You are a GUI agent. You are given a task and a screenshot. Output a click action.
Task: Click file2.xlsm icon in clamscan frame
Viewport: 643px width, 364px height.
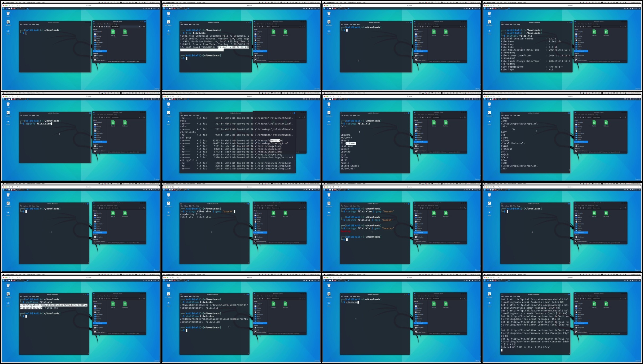[x=446, y=304]
